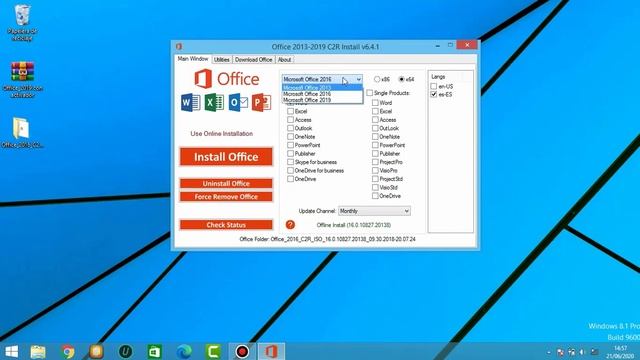Check Outlook in the Office suite list

[x=291, y=128]
